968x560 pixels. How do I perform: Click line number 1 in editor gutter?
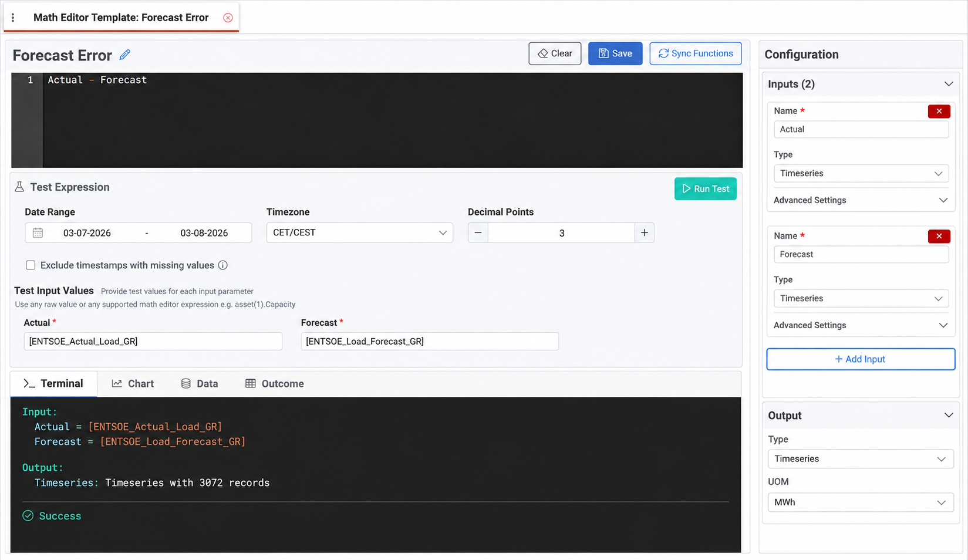(30, 80)
